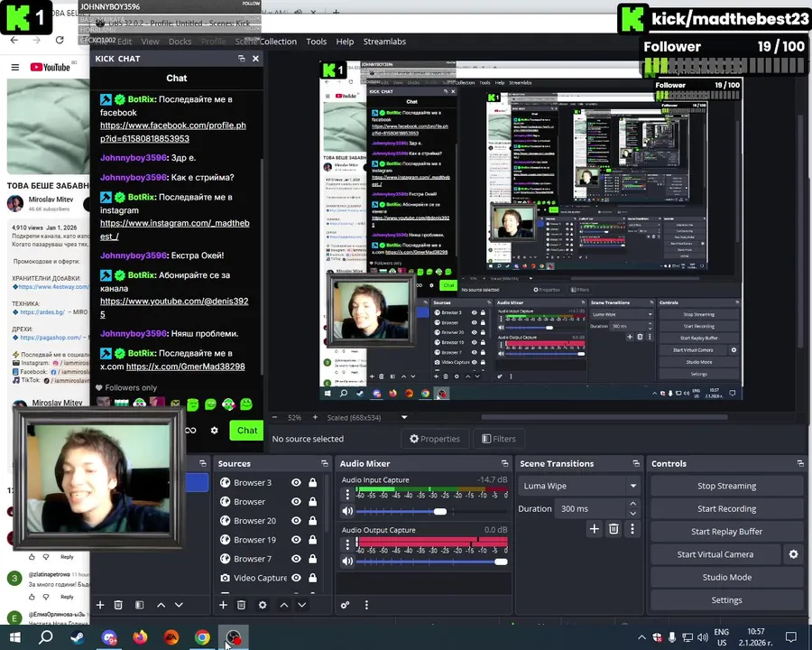Open the facebook.com profile link in chat
The height and width of the screenshot is (650, 812).
pos(173,132)
